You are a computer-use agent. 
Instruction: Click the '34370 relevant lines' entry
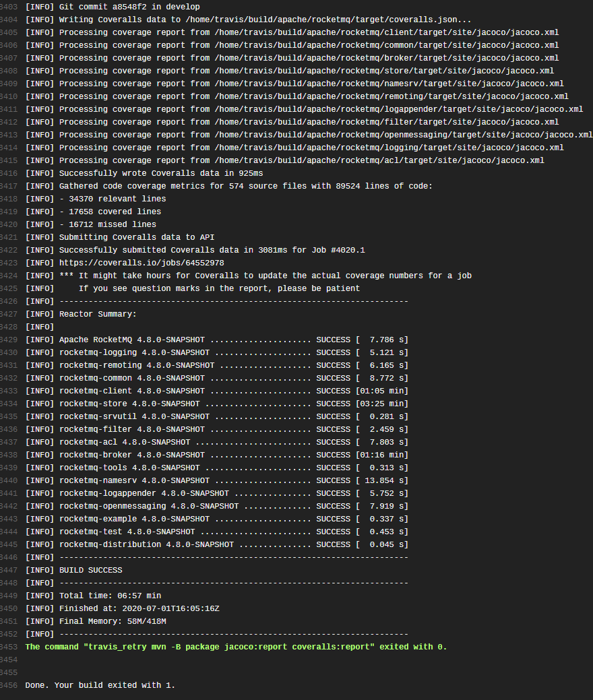pos(96,199)
